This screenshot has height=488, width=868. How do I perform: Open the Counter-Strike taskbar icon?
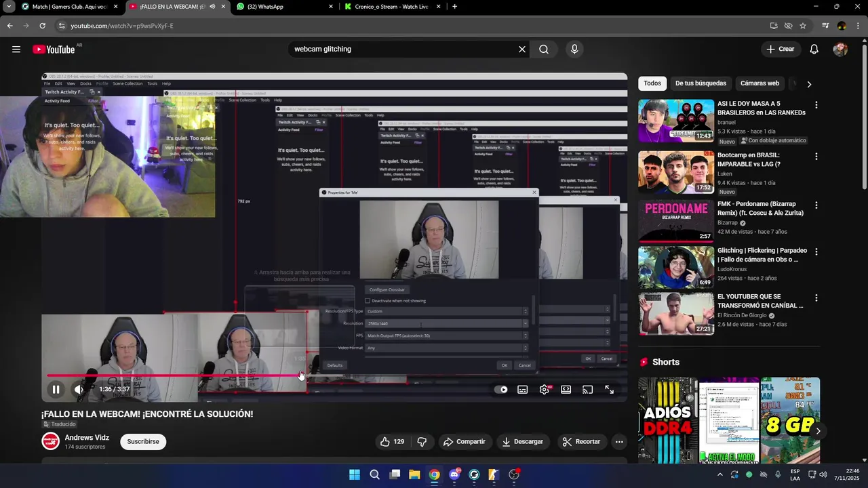(494, 474)
